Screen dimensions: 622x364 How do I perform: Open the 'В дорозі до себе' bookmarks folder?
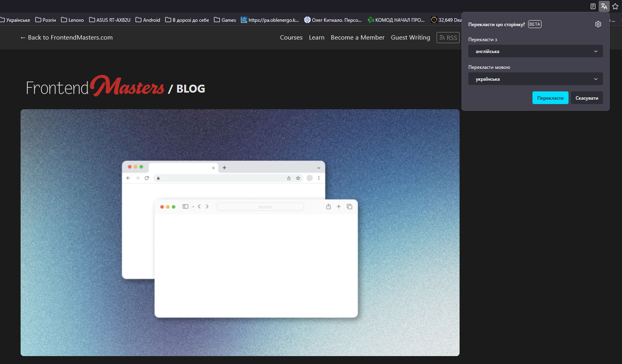(x=187, y=20)
